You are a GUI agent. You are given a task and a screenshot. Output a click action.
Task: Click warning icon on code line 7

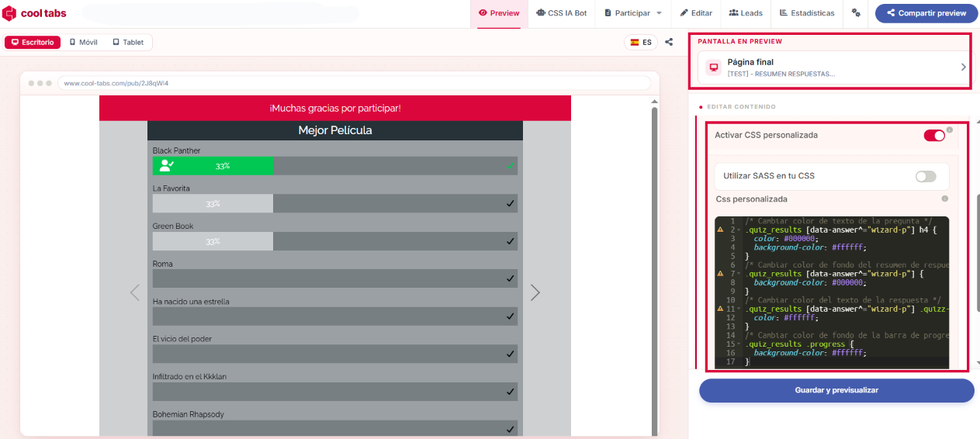click(720, 274)
